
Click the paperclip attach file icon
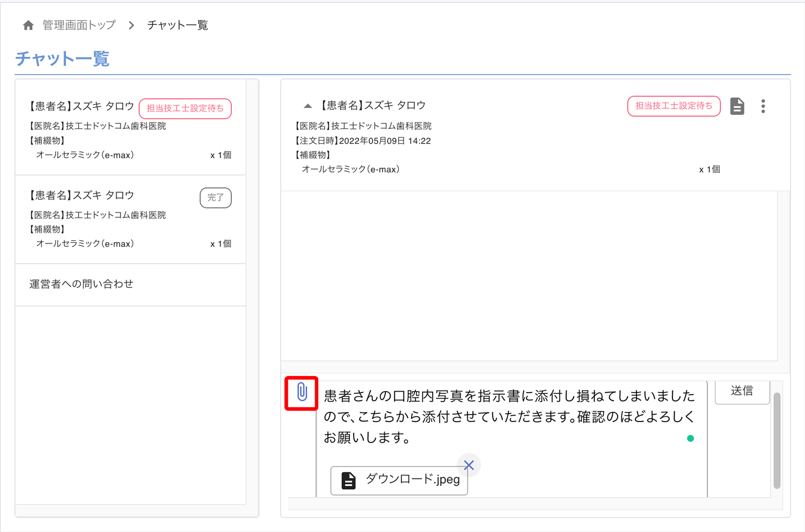coord(302,393)
